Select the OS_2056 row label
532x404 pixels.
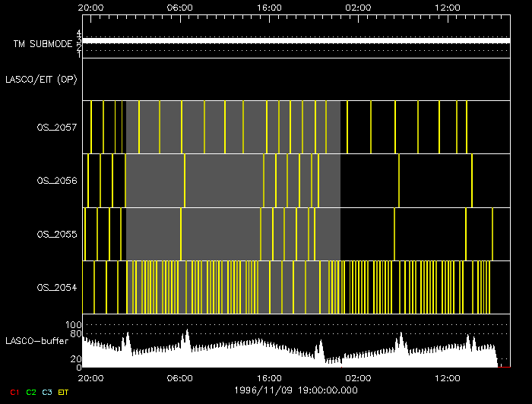click(x=57, y=181)
